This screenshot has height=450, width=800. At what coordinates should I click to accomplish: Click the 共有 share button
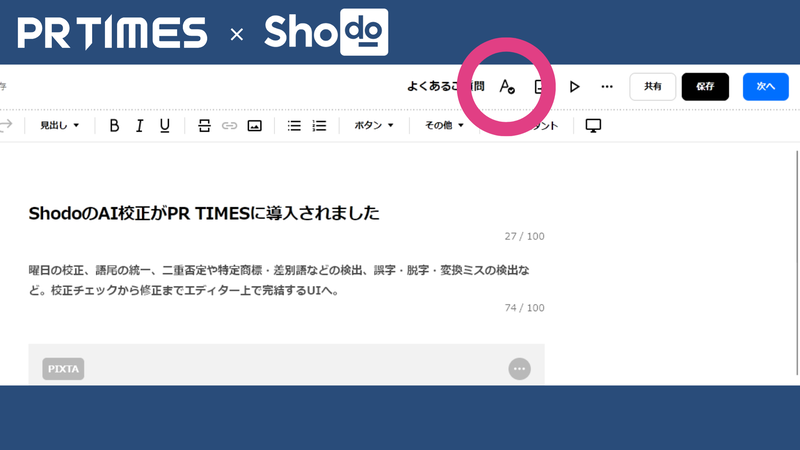pyautogui.click(x=653, y=87)
